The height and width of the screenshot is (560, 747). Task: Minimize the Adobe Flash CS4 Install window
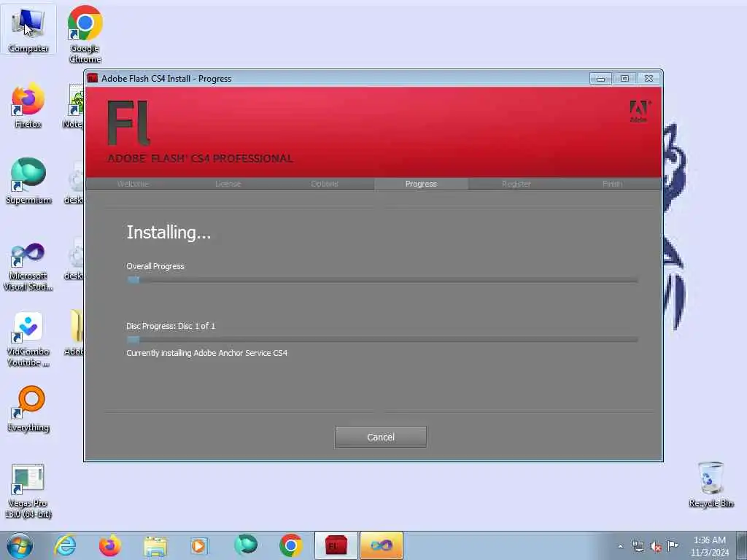(600, 79)
